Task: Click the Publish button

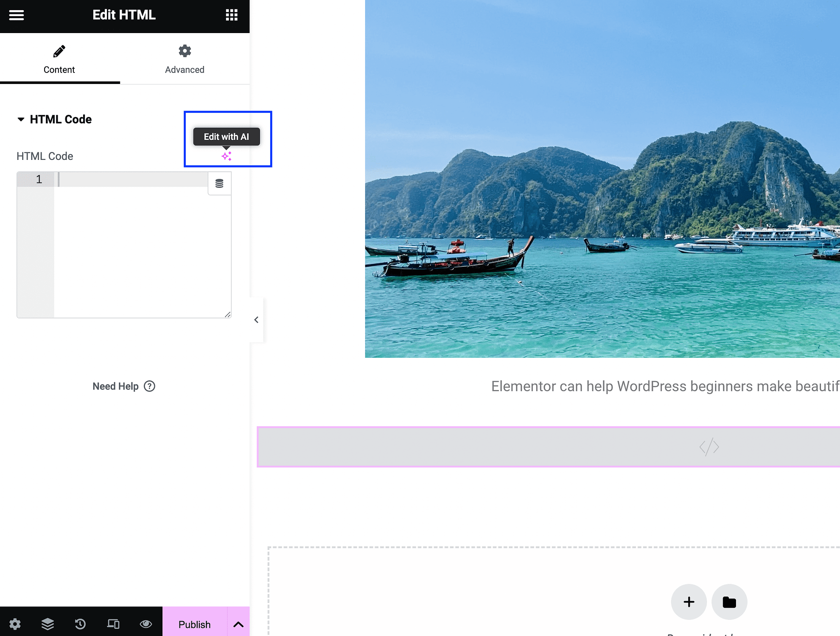Action: click(194, 624)
